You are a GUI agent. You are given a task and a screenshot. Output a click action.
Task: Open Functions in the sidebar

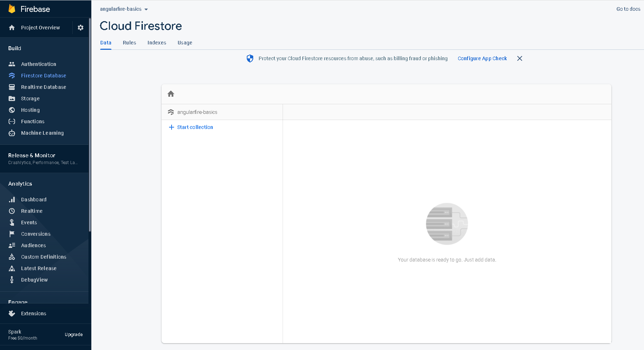click(33, 121)
